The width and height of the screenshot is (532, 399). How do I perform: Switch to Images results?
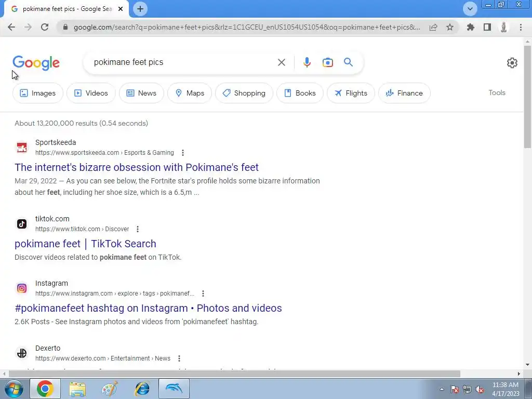point(37,93)
